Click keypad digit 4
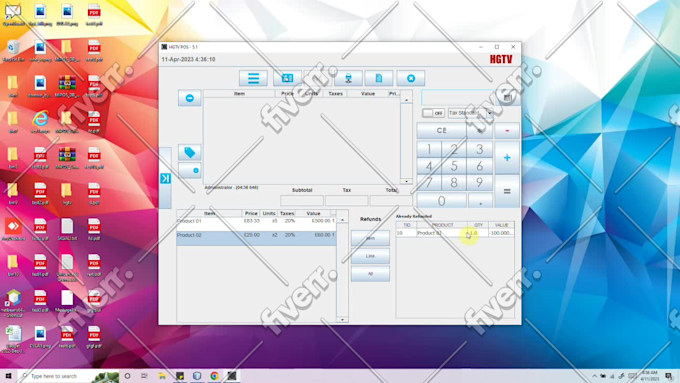This screenshot has height=383, width=680. (x=429, y=166)
